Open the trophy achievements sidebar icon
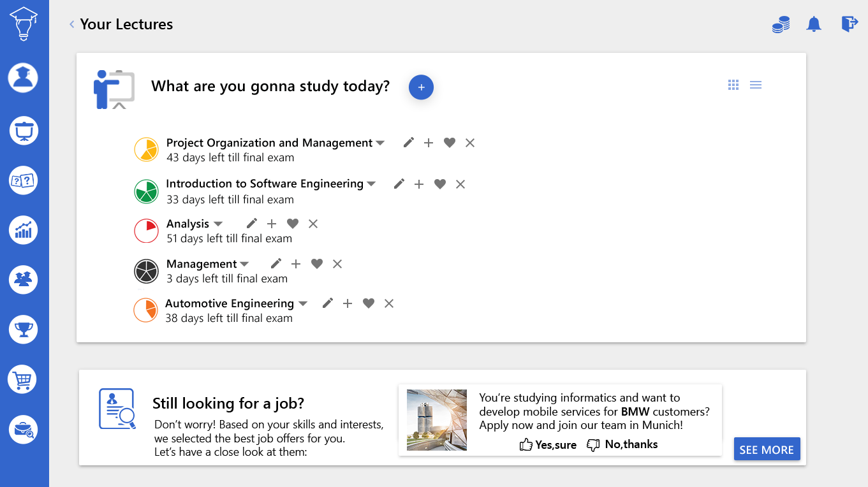Viewport: 868px width, 487px height. [x=24, y=330]
